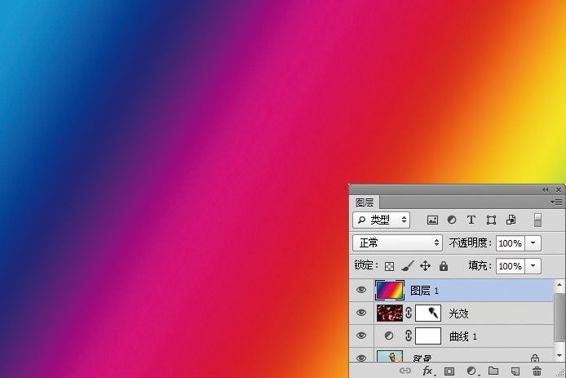This screenshot has height=378, width=566.
Task: Filter for shape layers icon
Action: click(491, 220)
